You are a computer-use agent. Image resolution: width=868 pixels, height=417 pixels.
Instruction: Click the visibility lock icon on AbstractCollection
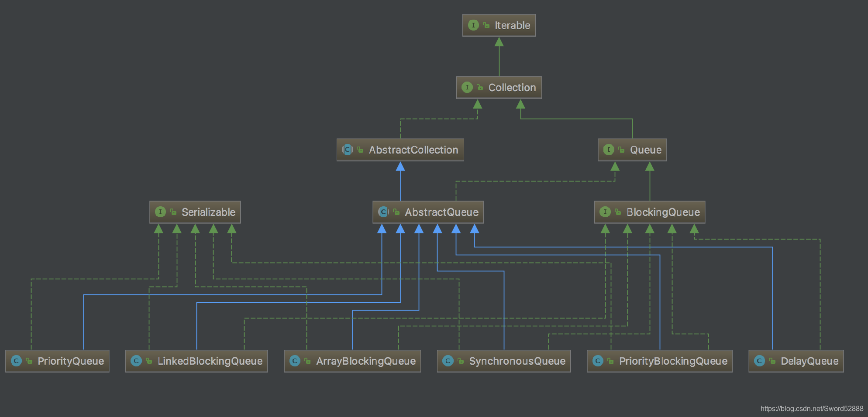tap(360, 150)
